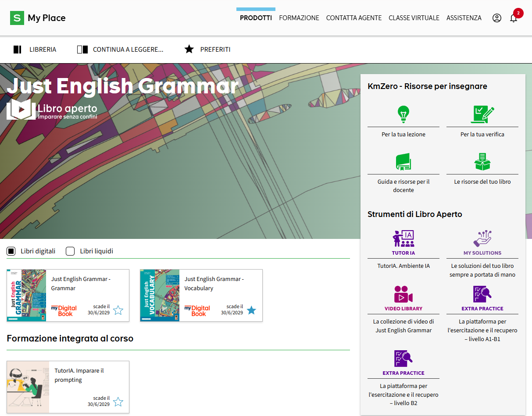Open the Per la tua verifica link
The width and height of the screenshot is (532, 416).
[x=482, y=135]
